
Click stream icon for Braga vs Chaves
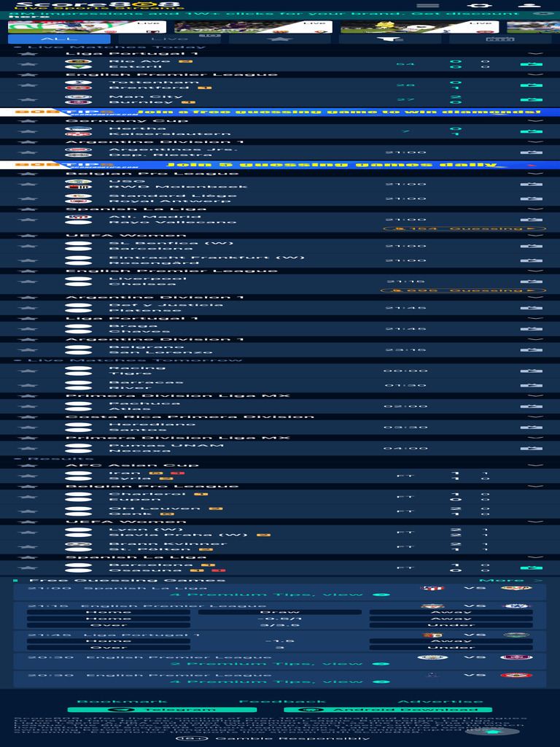532,329
